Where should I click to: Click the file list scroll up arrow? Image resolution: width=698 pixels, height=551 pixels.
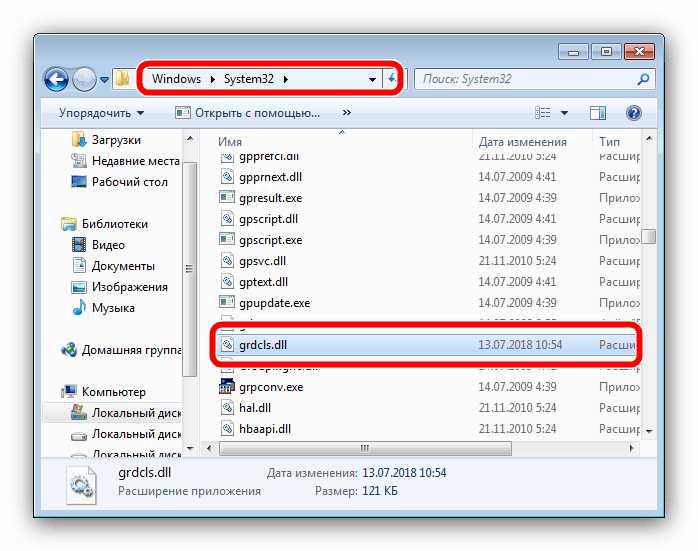[649, 138]
